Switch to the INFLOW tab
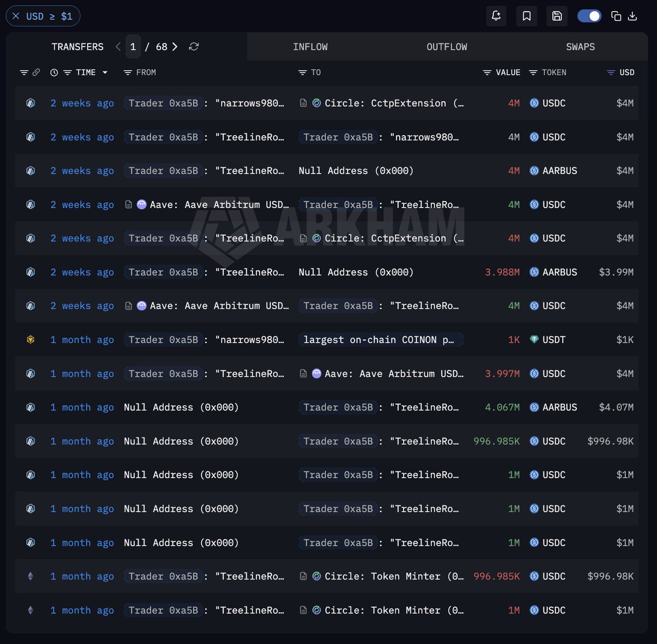The image size is (657, 644). click(310, 47)
